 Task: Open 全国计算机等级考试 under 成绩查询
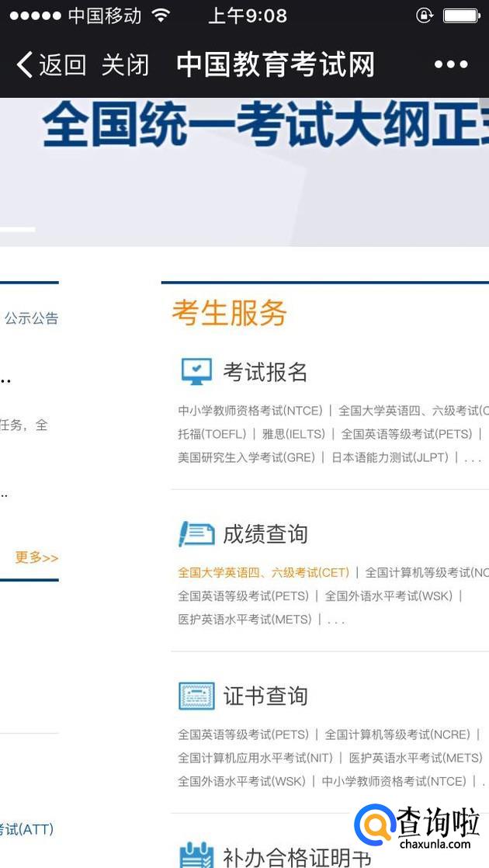[426, 572]
